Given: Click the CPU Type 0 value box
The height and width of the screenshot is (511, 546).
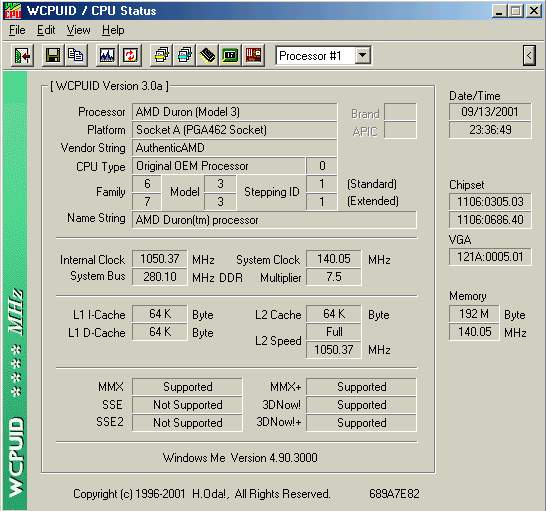Looking at the screenshot, I should pos(322,166).
